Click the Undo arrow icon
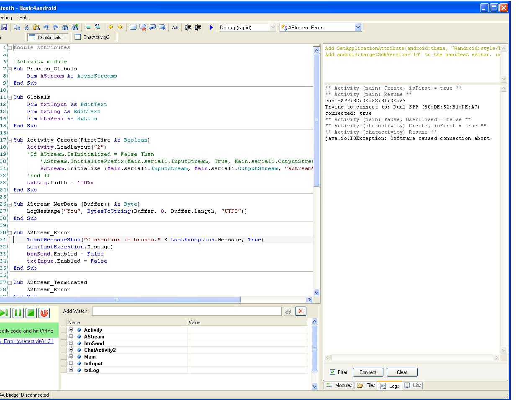532x400 pixels. [46, 27]
